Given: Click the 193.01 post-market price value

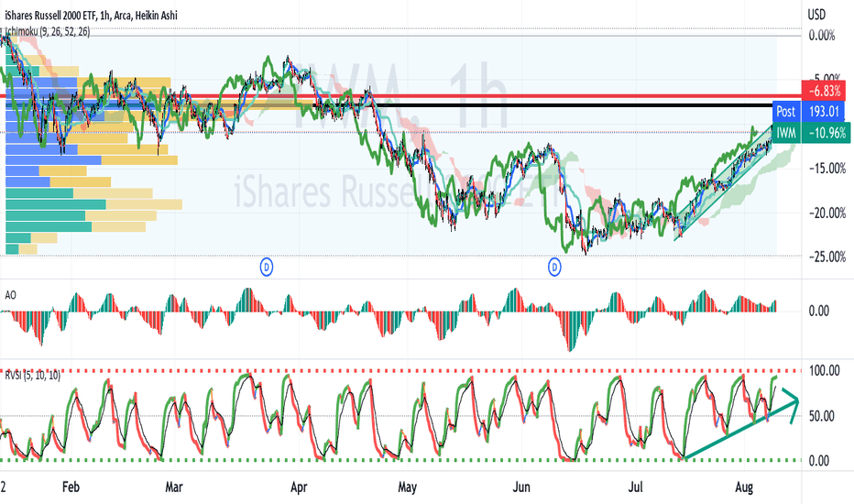Looking at the screenshot, I should click(x=824, y=111).
